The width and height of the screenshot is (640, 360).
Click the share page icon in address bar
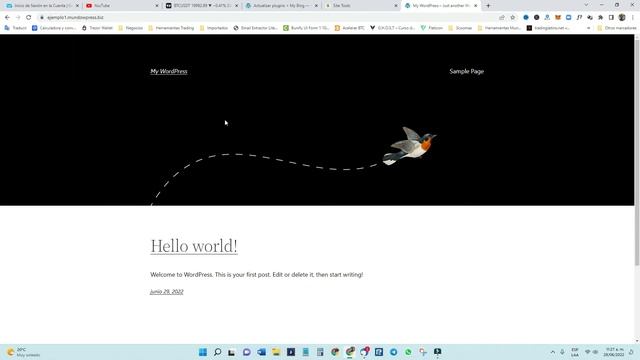point(502,18)
